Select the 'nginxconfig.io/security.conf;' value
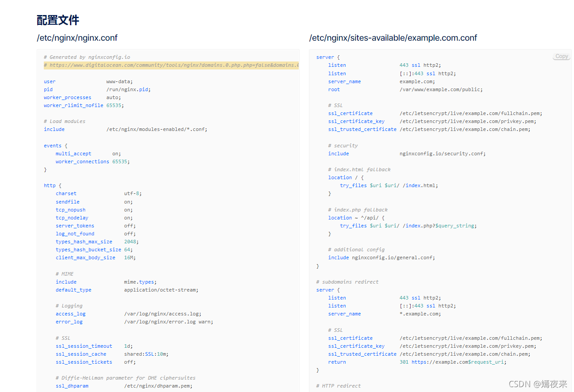Viewport: 574px width, 392px height. [x=443, y=154]
